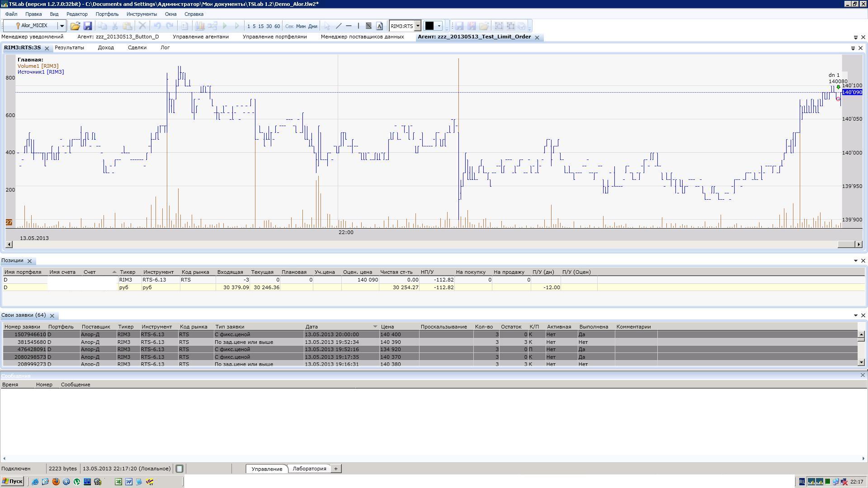Toggle the Дни timeframe unit

point(313,26)
